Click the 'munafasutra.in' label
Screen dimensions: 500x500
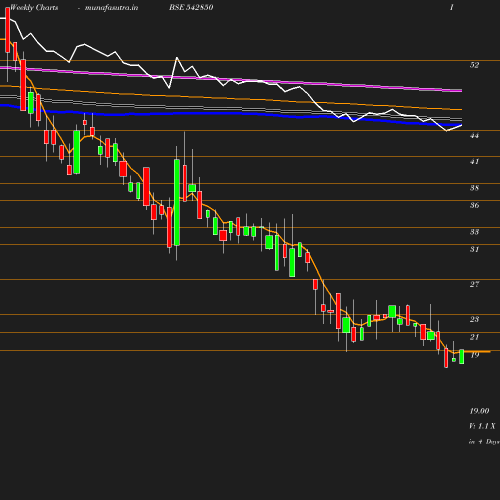point(111,7)
